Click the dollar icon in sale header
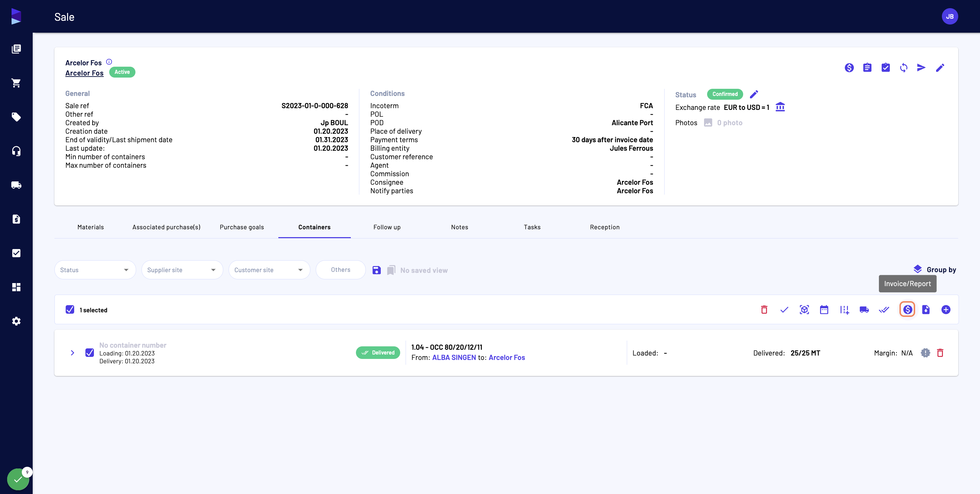 tap(849, 68)
